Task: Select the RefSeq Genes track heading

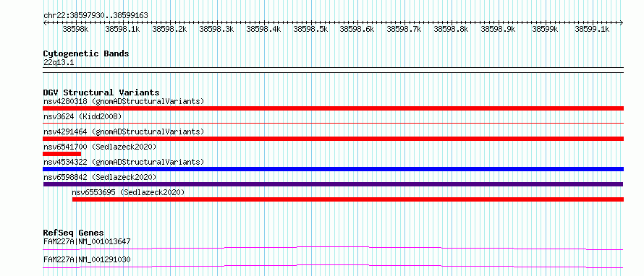Action: click(74, 233)
